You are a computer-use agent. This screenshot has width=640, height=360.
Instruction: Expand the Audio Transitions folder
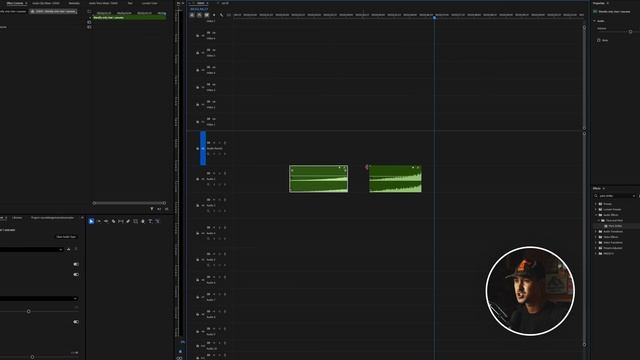(596, 231)
